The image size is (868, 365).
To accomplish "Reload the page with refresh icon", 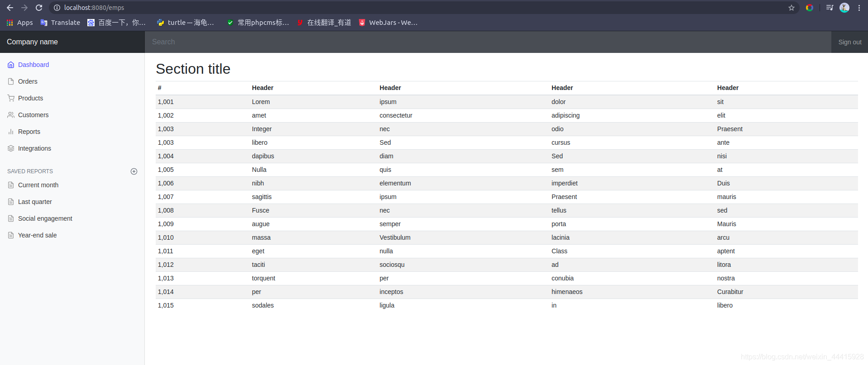I will click(x=39, y=8).
